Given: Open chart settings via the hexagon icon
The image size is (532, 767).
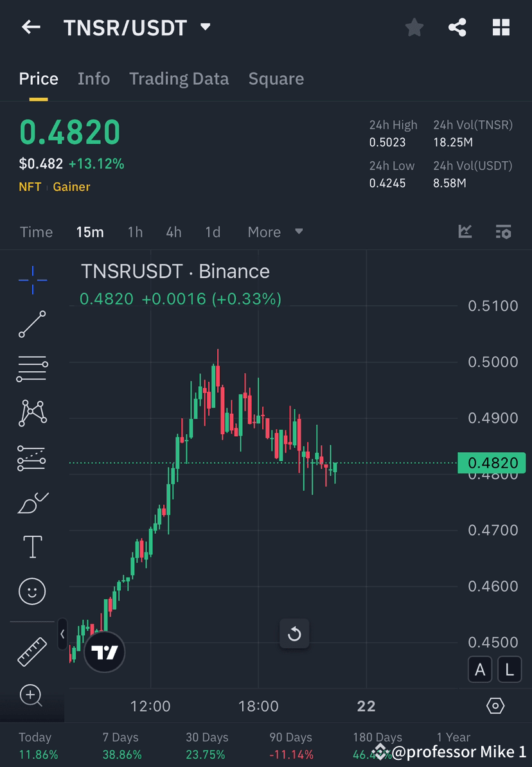Looking at the screenshot, I should click(495, 705).
